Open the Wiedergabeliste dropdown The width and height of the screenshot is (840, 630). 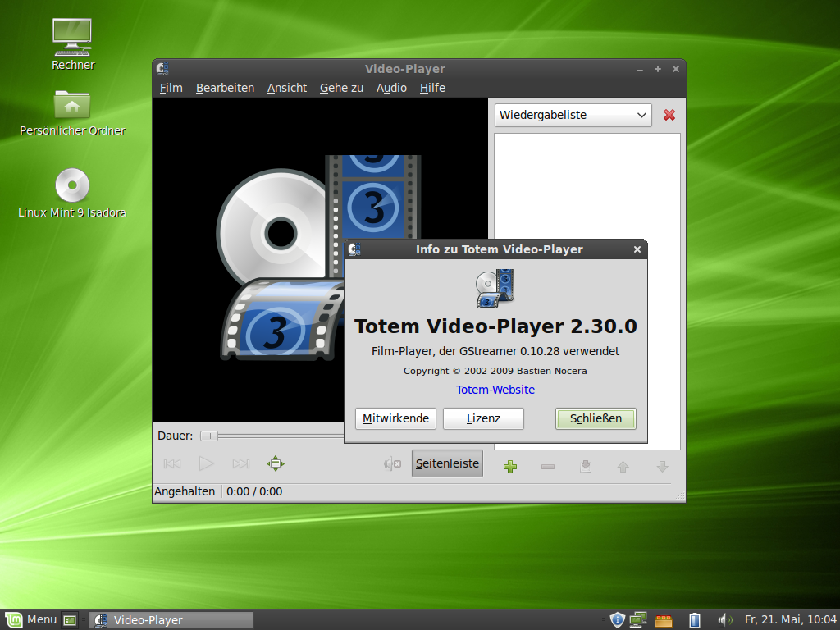(x=573, y=115)
